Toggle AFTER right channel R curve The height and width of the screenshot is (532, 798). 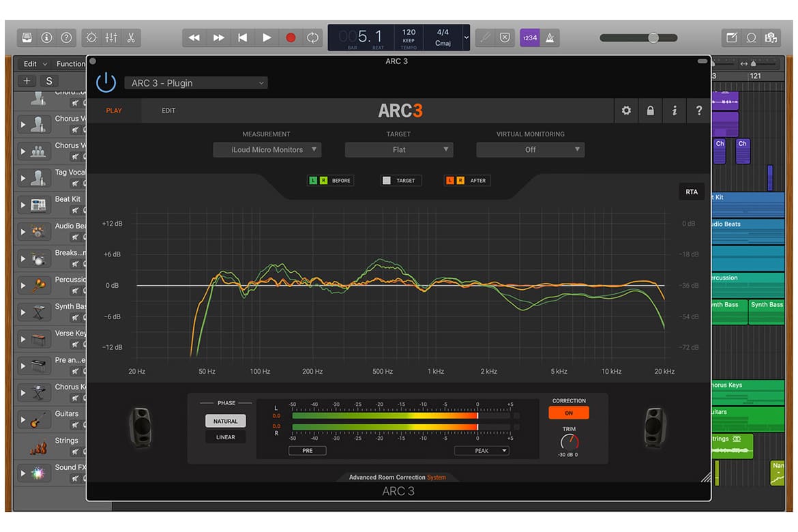point(460,181)
